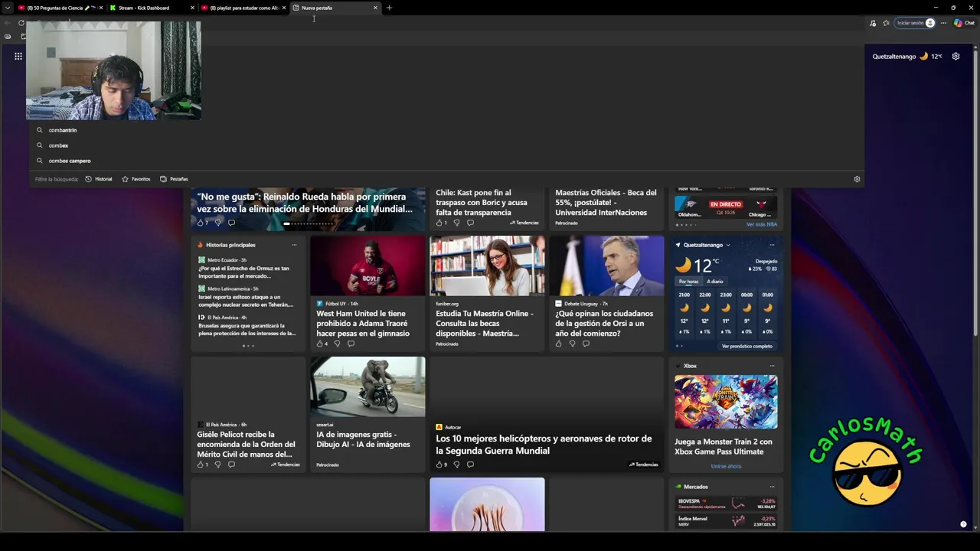Viewport: 980px width, 551px height.
Task: Open the browser three-dots settings menu
Action: 943,23
